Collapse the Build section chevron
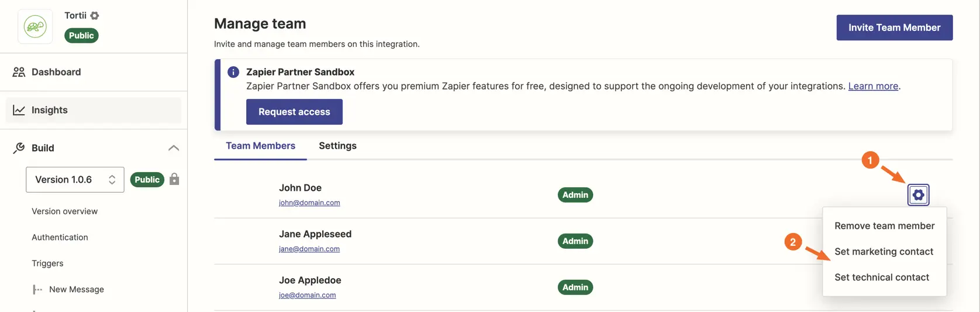980x312 pixels. [174, 148]
